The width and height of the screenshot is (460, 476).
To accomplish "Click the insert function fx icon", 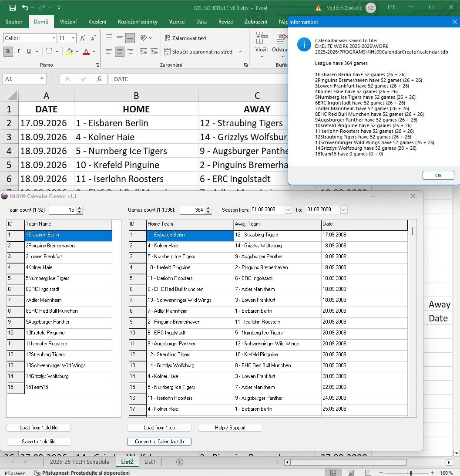I will tap(99, 79).
